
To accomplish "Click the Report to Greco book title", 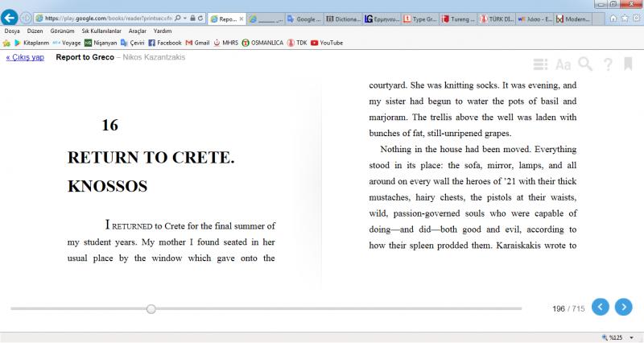I will coord(85,57).
